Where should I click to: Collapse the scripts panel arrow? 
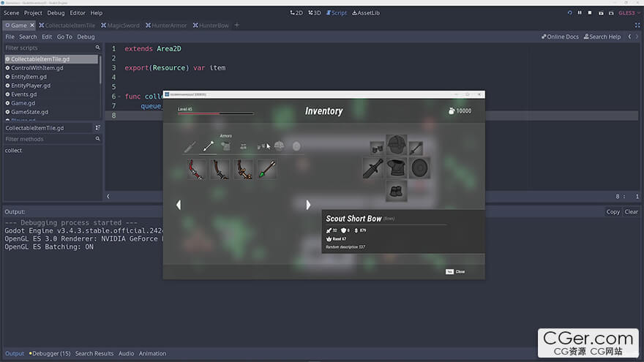pyautogui.click(x=108, y=196)
